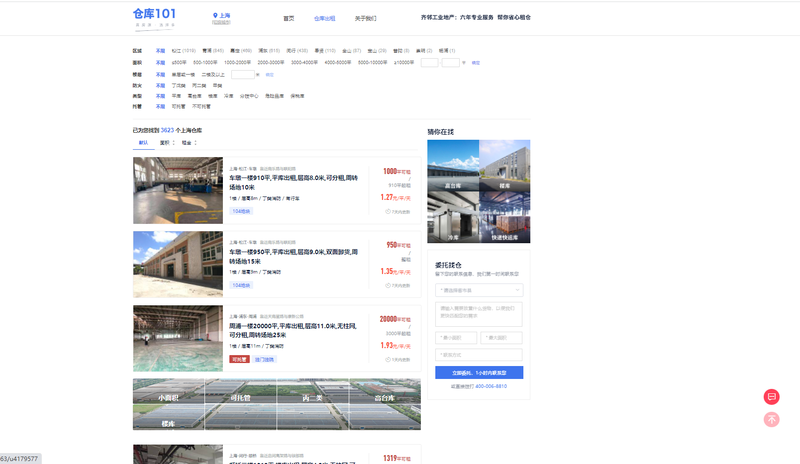Select area filter 500-1000平

tap(205, 62)
